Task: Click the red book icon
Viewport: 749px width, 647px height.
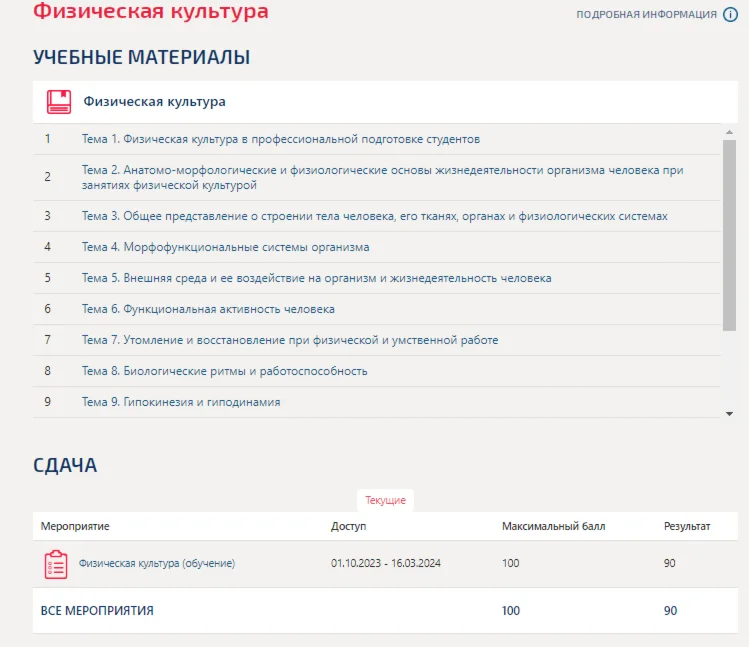Action: 59,102
